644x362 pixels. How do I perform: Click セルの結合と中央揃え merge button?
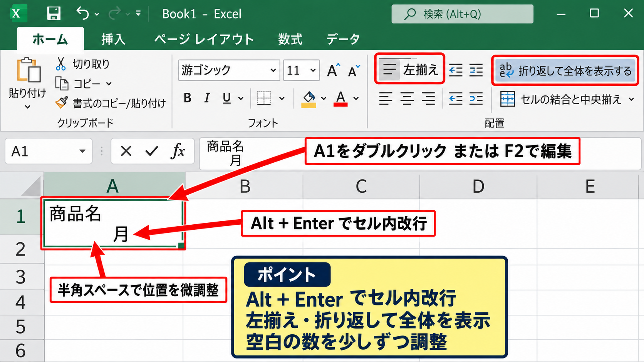(560, 99)
